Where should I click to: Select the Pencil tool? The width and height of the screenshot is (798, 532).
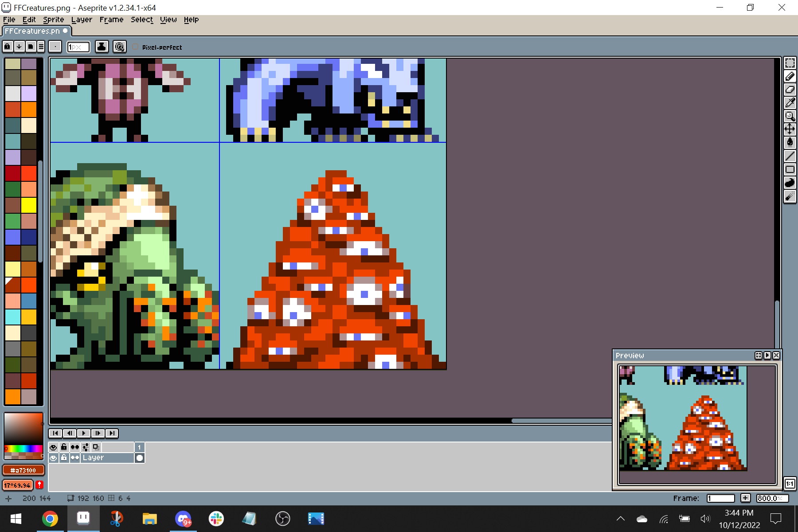click(x=790, y=76)
